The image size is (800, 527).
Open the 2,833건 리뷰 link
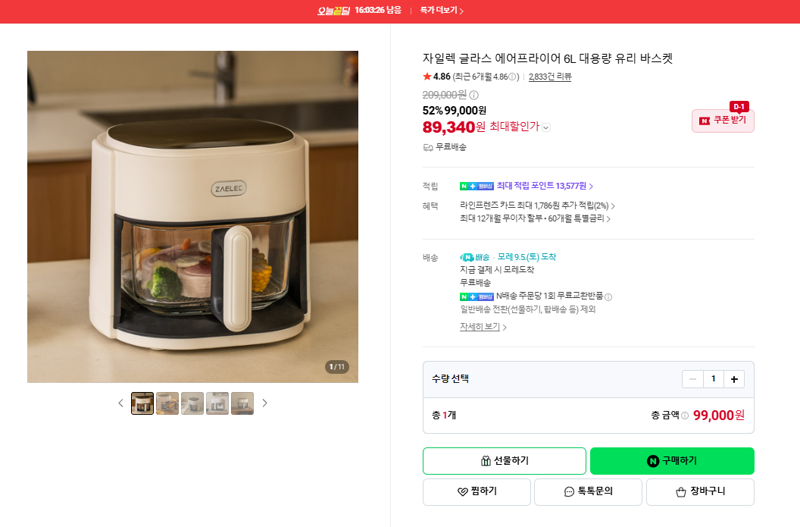point(549,77)
